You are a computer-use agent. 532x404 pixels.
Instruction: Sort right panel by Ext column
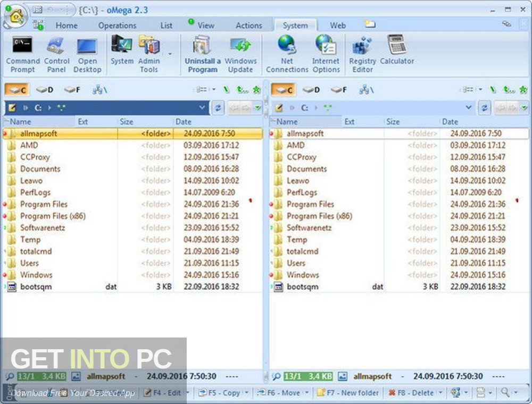[363, 122]
